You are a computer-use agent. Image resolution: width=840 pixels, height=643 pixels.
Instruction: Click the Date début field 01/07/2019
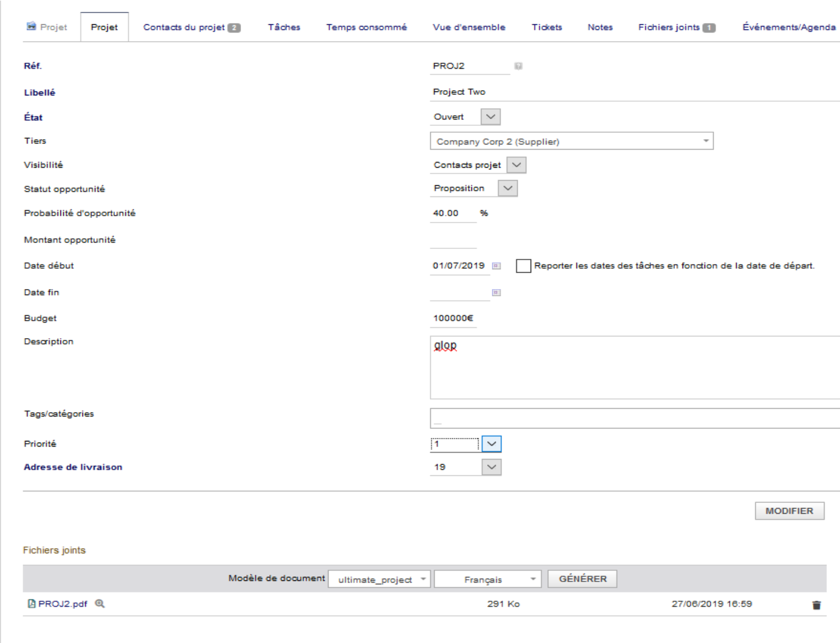tap(460, 266)
